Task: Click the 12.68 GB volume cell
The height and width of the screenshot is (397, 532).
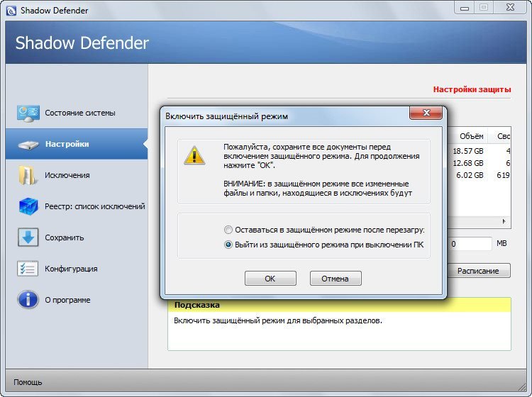Action: pyautogui.click(x=468, y=163)
